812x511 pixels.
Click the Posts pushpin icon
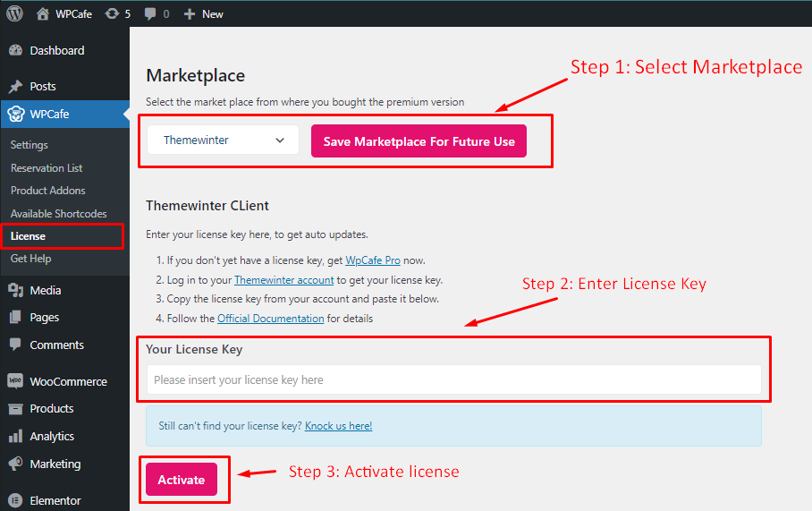coord(15,86)
